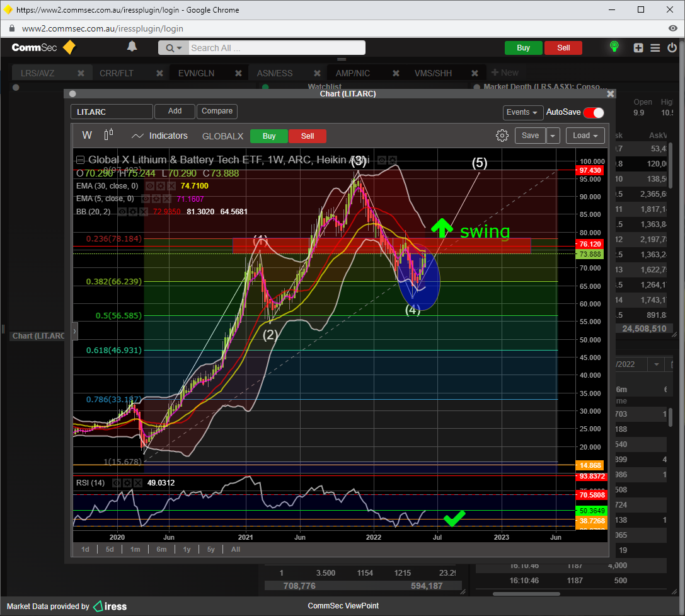Click the search magnifier icon
Image resolution: width=685 pixels, height=616 pixels.
tap(170, 48)
